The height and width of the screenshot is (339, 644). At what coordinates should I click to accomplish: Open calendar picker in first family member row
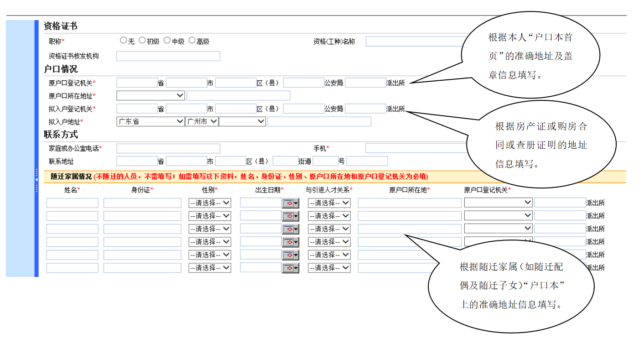coord(291,203)
